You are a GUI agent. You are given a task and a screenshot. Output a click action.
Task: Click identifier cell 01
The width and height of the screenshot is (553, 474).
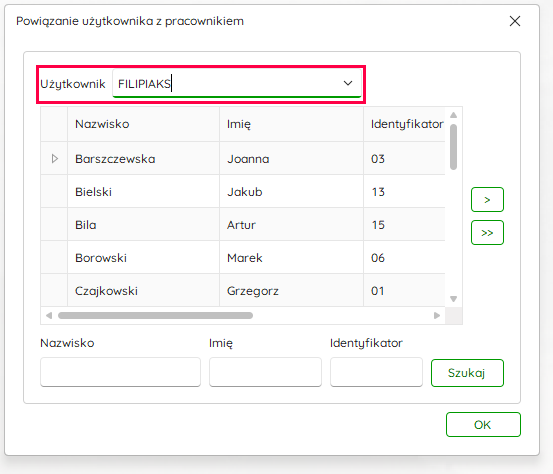404,291
